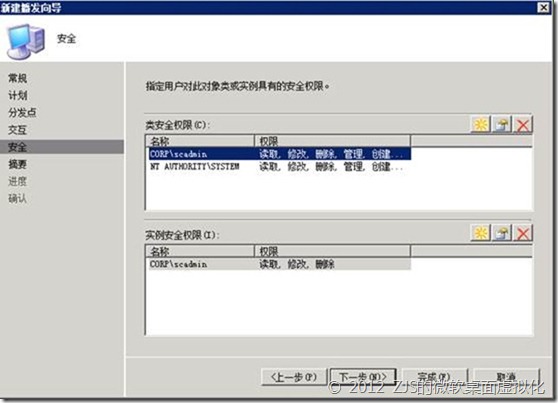Click the 确认 step in the sidebar
This screenshot has height=403, width=558.
click(18, 198)
